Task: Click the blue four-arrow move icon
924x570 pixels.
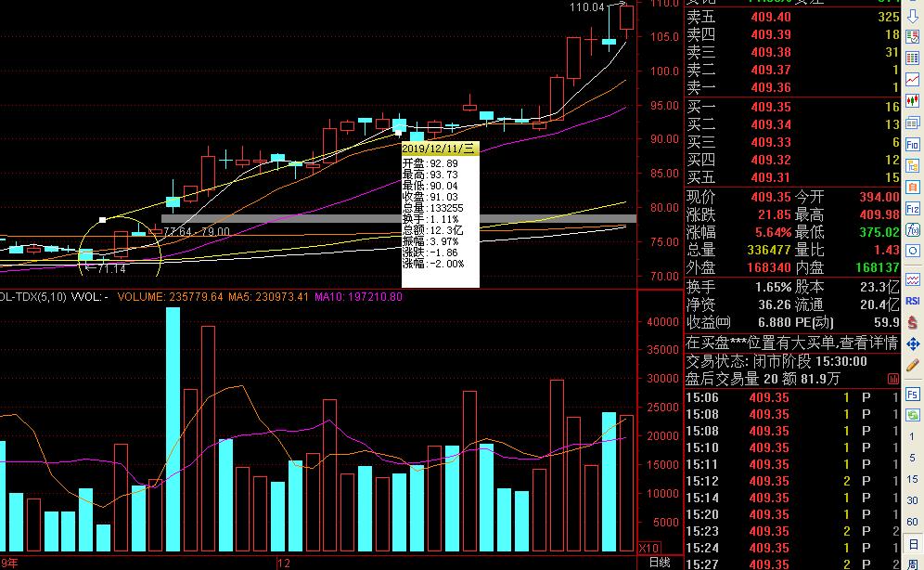Action: point(912,343)
